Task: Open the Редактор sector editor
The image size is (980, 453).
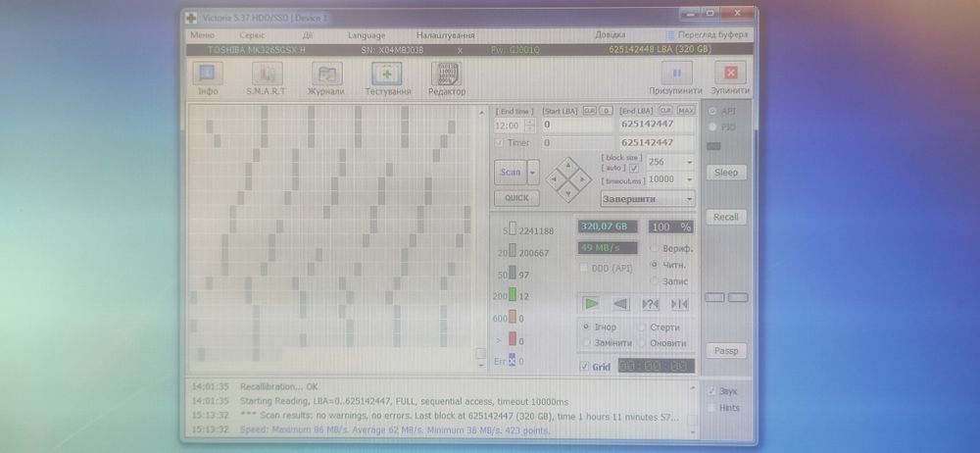Action: 446,74
